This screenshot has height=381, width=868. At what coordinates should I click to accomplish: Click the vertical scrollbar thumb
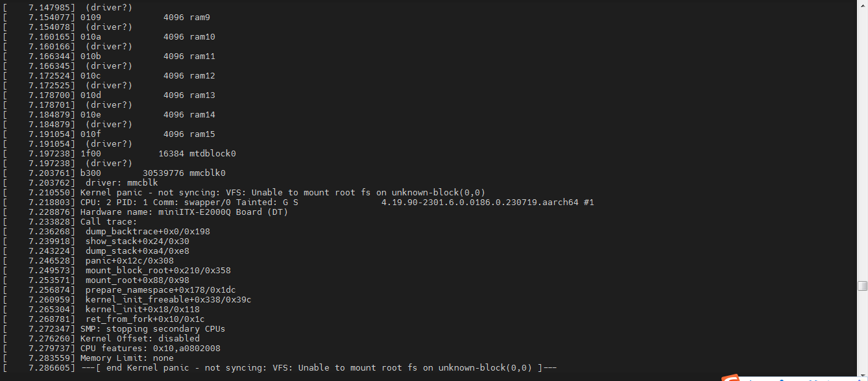pos(862,286)
